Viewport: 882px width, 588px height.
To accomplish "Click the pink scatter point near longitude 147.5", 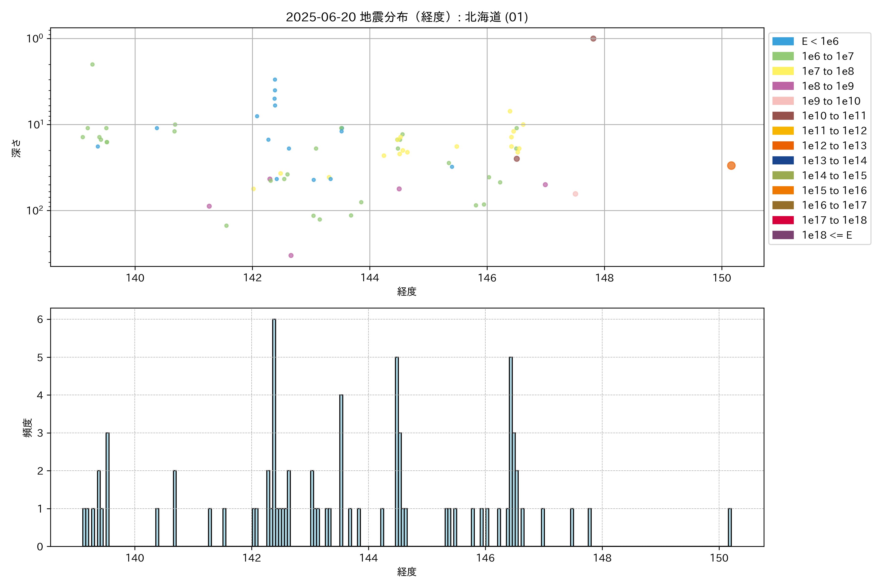I will tap(575, 194).
